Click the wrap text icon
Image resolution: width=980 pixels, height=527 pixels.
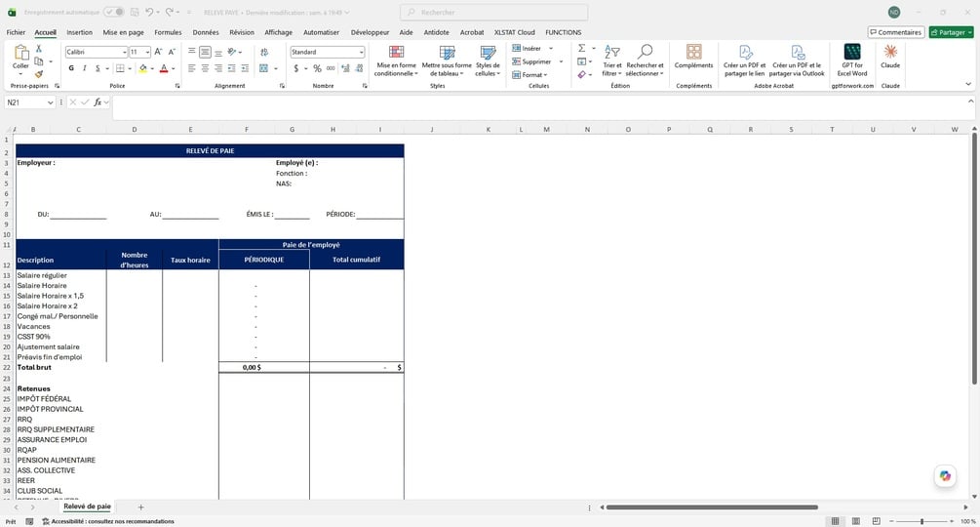[x=264, y=52]
